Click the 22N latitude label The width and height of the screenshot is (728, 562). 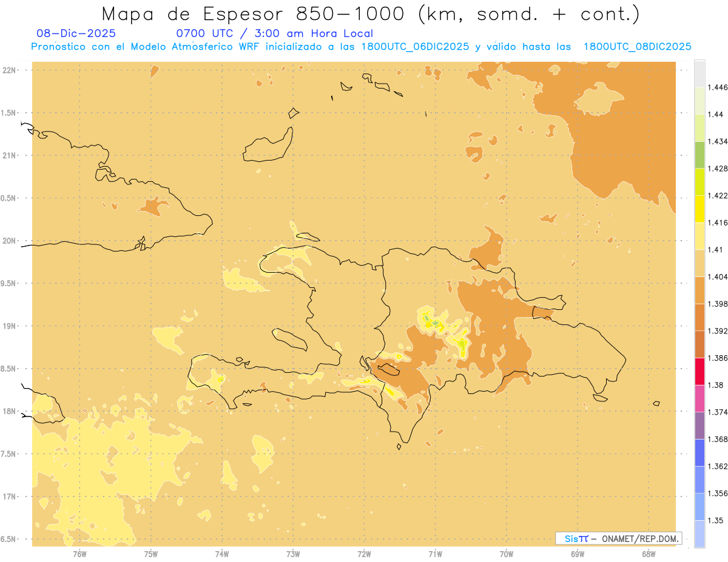10,70
